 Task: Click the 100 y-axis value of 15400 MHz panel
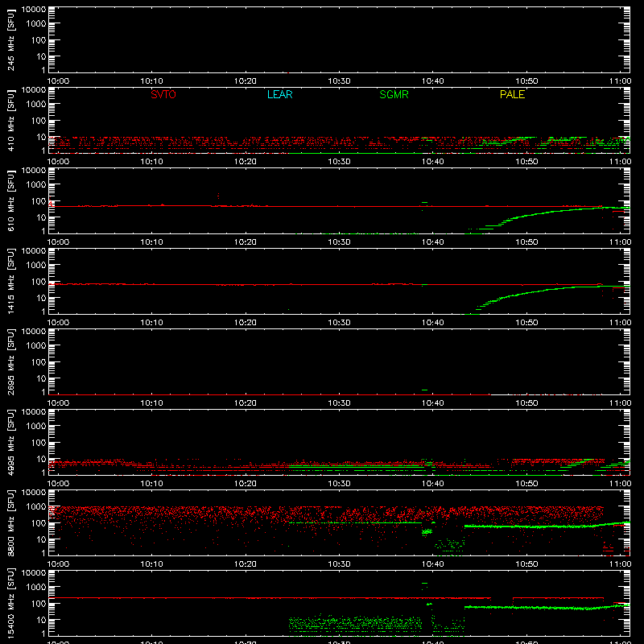(39, 604)
